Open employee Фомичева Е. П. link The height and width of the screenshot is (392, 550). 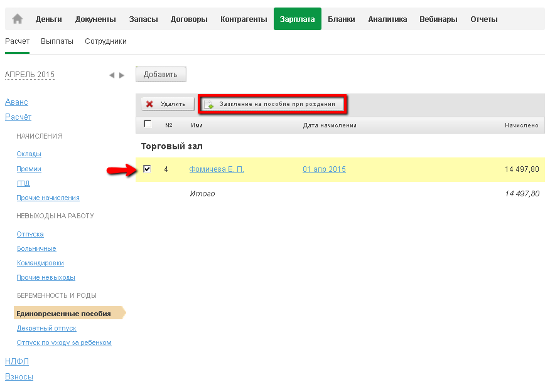[217, 169]
